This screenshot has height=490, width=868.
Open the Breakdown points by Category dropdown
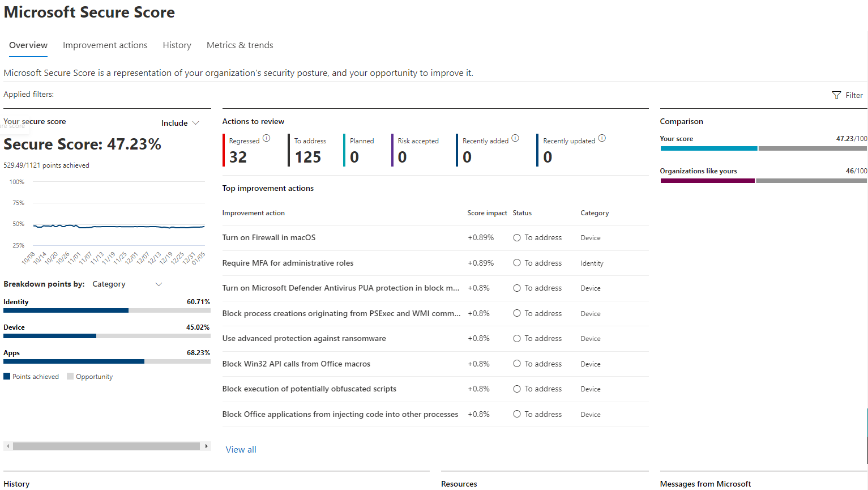127,284
